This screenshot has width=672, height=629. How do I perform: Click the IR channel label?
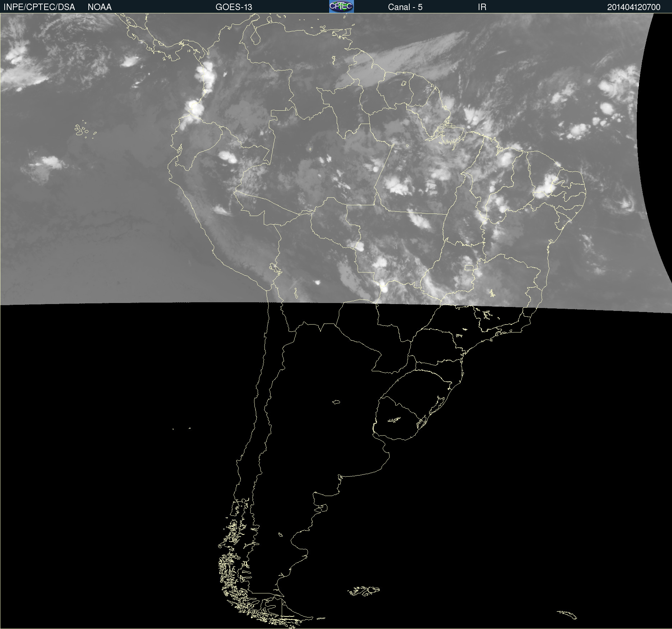(482, 7)
